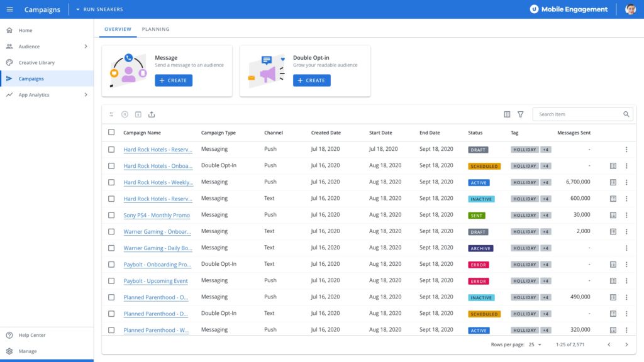Expand the Audience sidebar chevron
Screen dimensions: 644x362
(86, 47)
